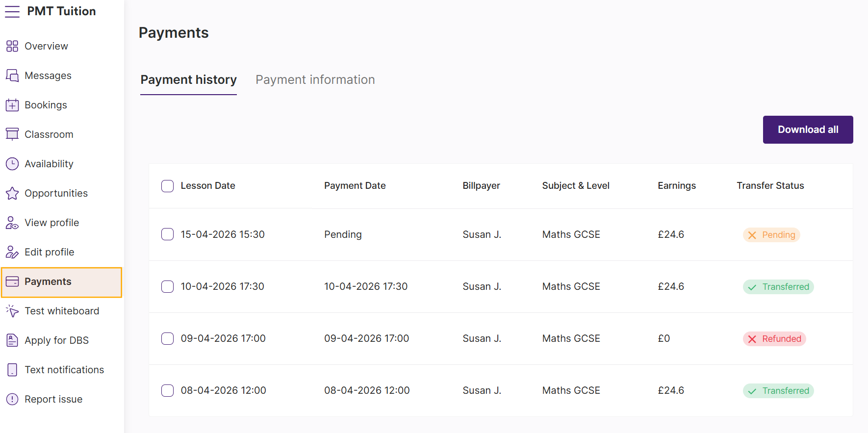Click the Apply for DBS document icon
Screen dimensions: 868x433
12,340
